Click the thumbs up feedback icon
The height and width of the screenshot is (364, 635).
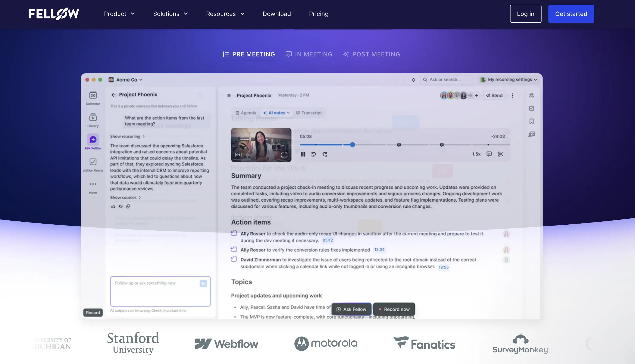[x=113, y=206]
